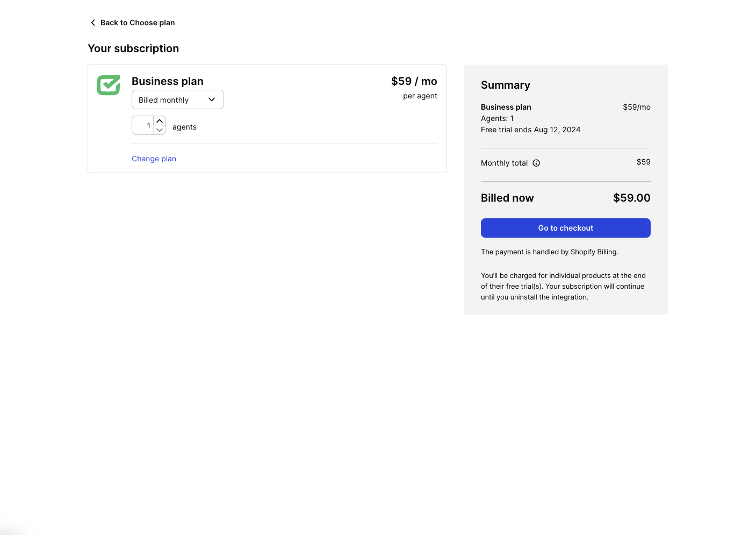Click the Summary heading
The image size is (756, 535).
[x=506, y=85]
